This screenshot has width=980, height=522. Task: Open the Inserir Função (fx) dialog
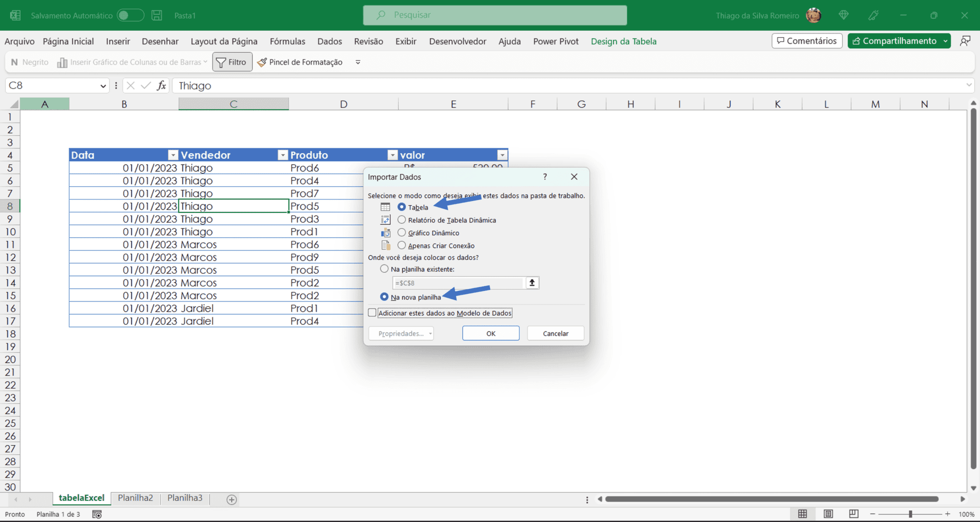[x=161, y=86]
